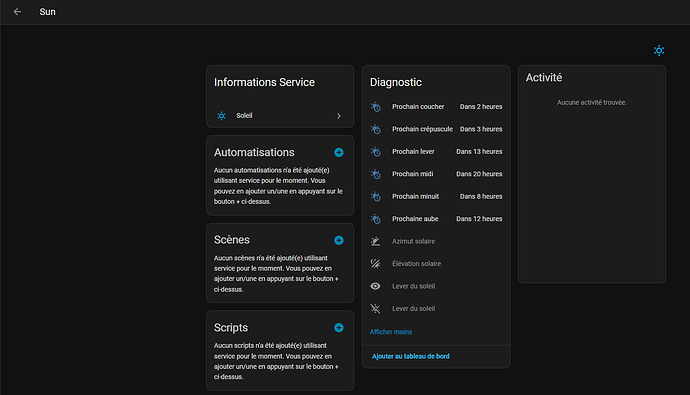Select the Azimut solaire disabled entity
The height and width of the screenshot is (395, 690).
[436, 241]
